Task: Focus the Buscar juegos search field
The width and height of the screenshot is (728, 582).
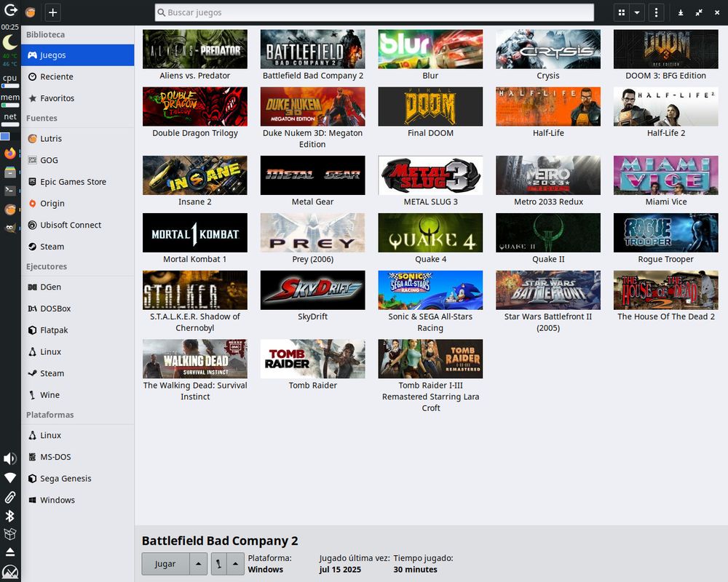Action: pos(374,12)
